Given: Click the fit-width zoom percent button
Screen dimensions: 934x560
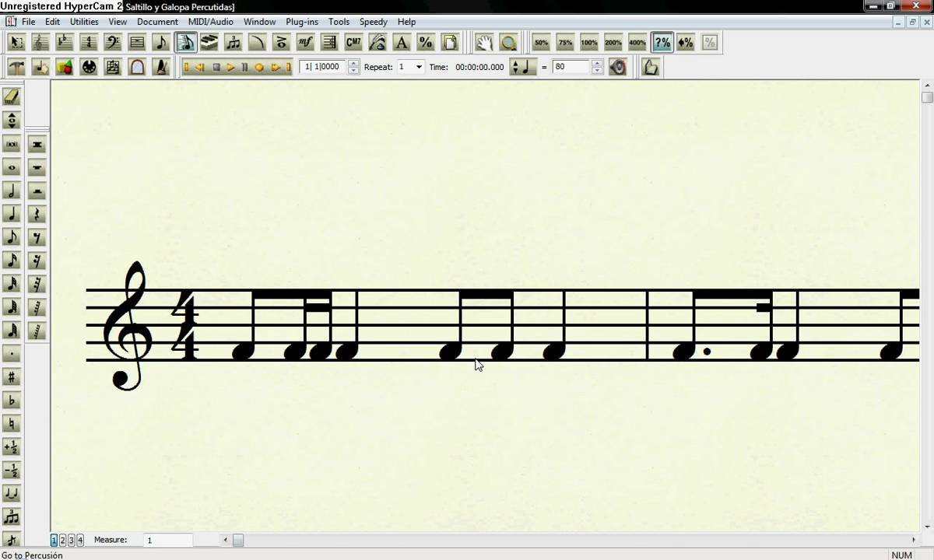Looking at the screenshot, I should pyautogui.click(x=686, y=42).
